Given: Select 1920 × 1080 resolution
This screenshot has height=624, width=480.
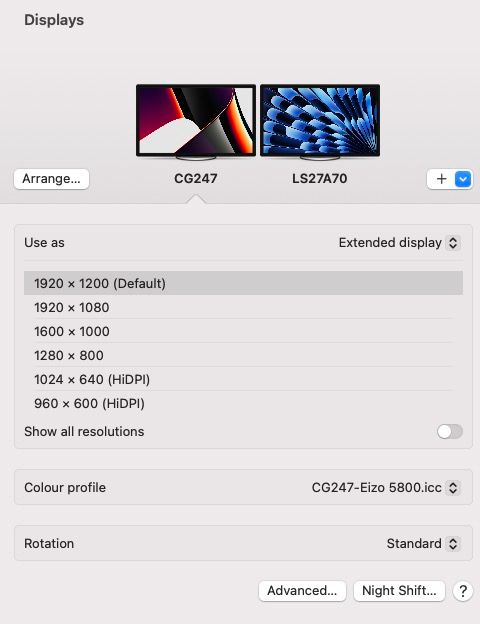Looking at the screenshot, I should pos(243,307).
